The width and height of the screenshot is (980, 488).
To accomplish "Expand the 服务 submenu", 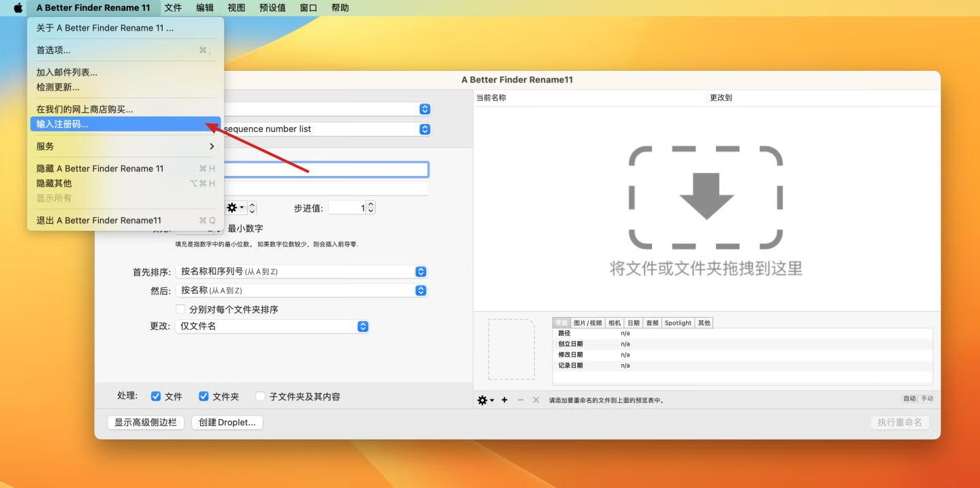I will tap(125, 146).
